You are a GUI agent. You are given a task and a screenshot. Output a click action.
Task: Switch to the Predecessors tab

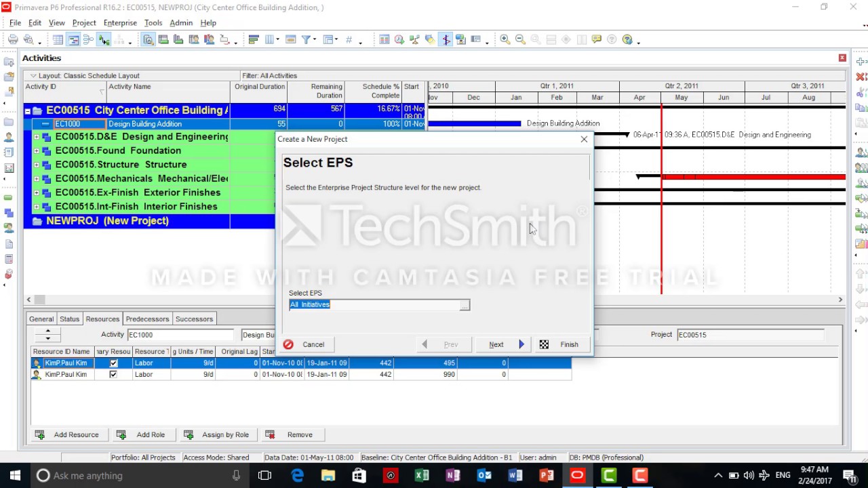[x=147, y=319]
